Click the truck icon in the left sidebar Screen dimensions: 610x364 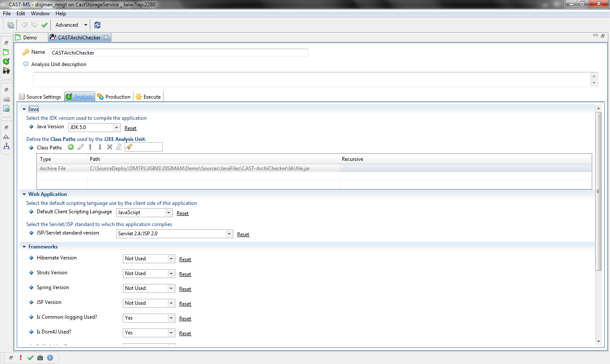(x=6, y=71)
